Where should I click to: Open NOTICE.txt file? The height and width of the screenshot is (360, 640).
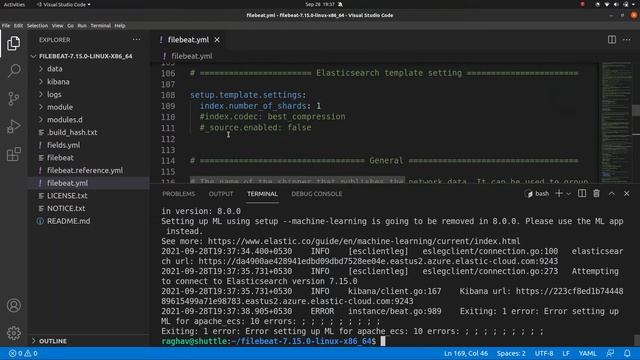point(89,208)
